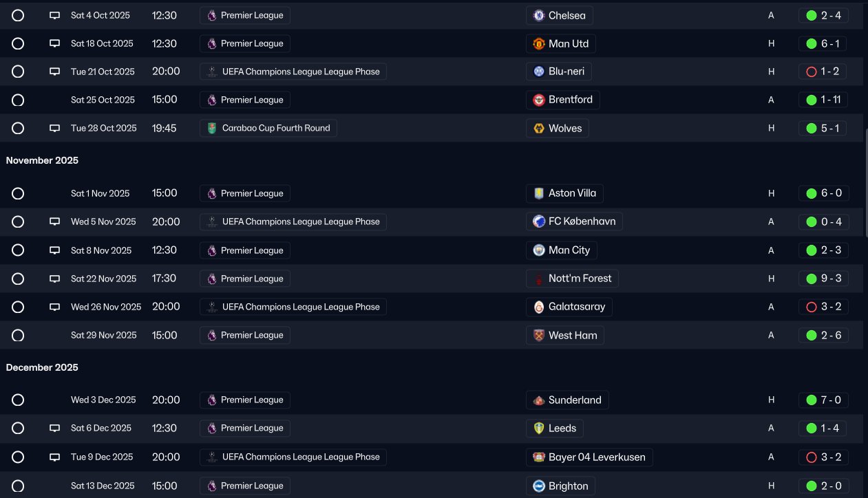Click the Wolves club badge icon
This screenshot has width=868, height=498.
(539, 129)
